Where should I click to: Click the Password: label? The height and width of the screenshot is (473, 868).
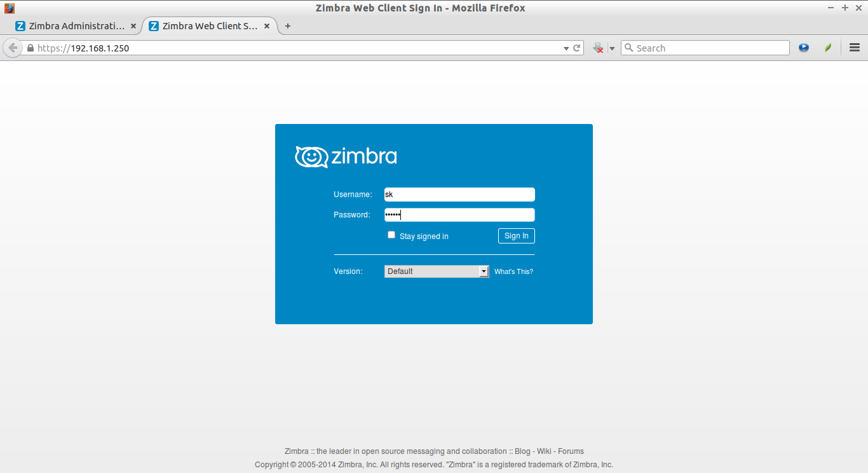pyautogui.click(x=351, y=215)
